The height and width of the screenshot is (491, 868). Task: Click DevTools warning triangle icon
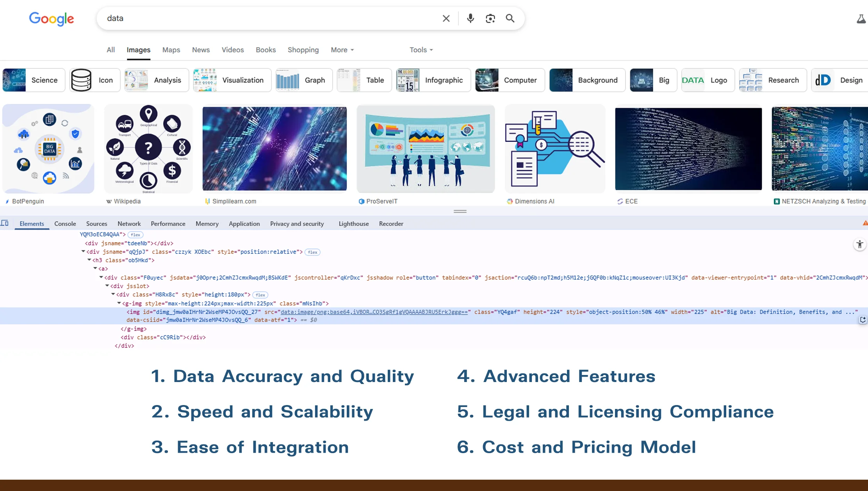pyautogui.click(x=865, y=223)
